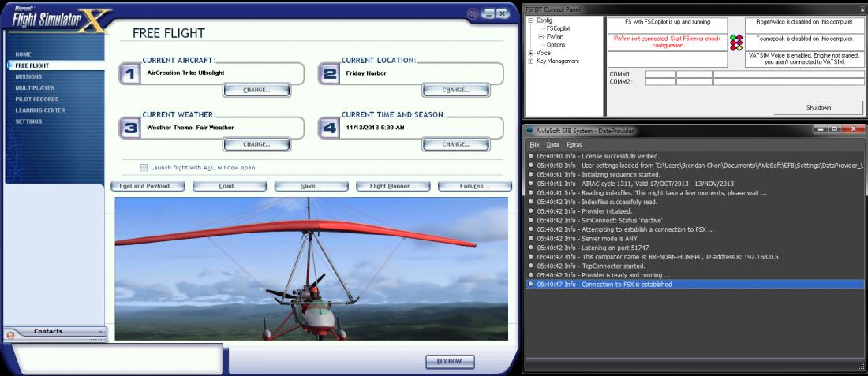868x376 pixels.
Task: Collapse the Contacts panel chevron
Action: (100, 332)
